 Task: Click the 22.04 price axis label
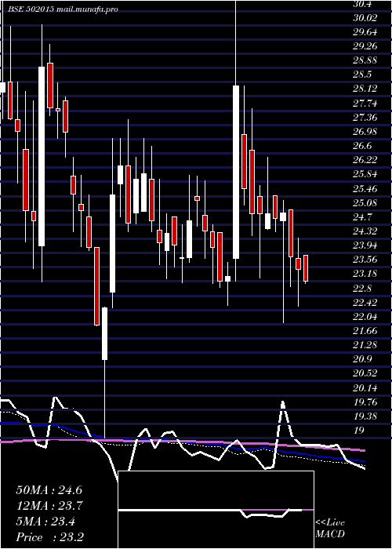pos(365,316)
